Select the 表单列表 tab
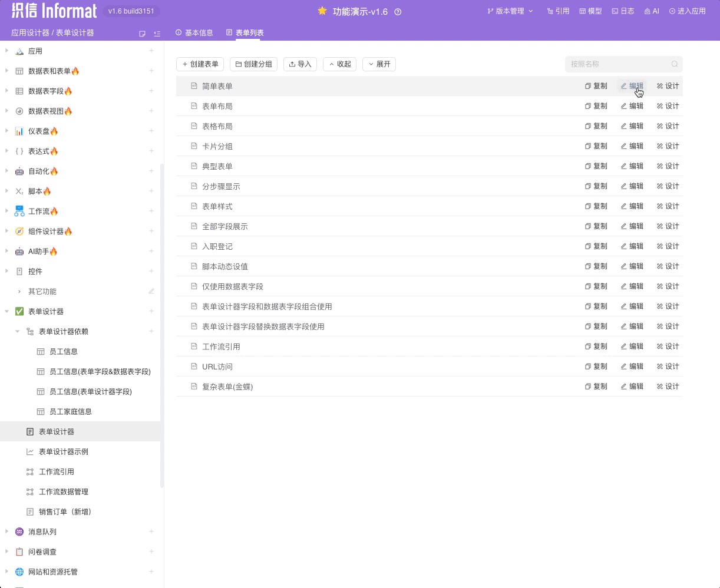720x588 pixels. pyautogui.click(x=245, y=33)
